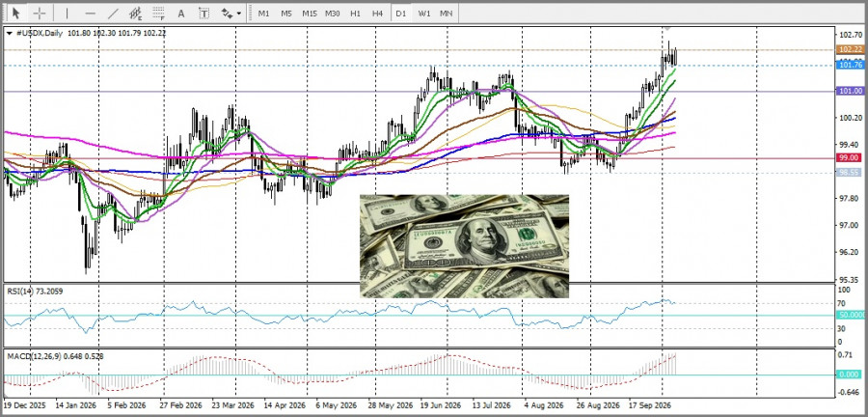868x417 pixels.
Task: Click the 98.55 price level label
Action: point(851,173)
